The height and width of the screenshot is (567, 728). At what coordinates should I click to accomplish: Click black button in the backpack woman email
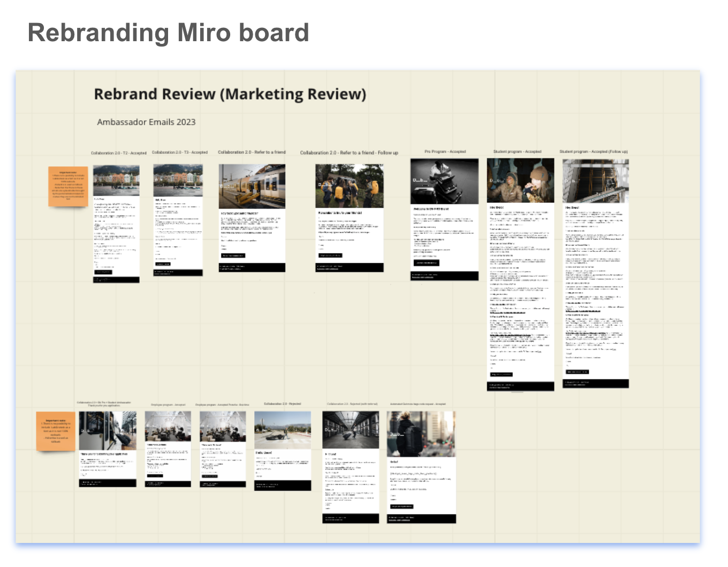(401, 507)
